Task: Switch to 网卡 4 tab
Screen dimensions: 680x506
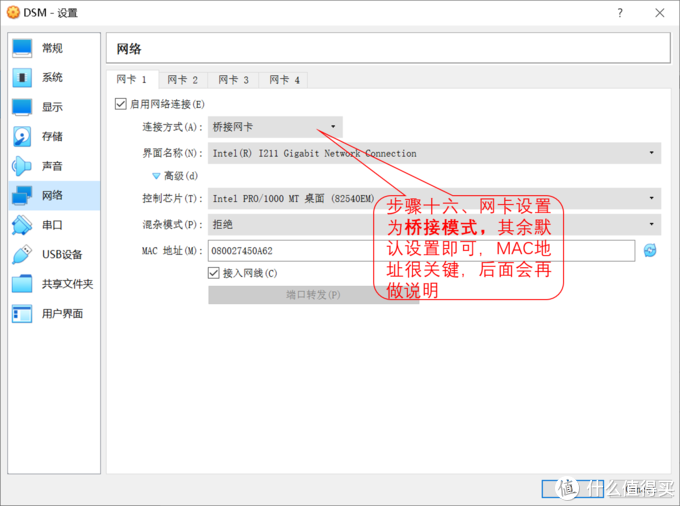Action: [x=284, y=80]
